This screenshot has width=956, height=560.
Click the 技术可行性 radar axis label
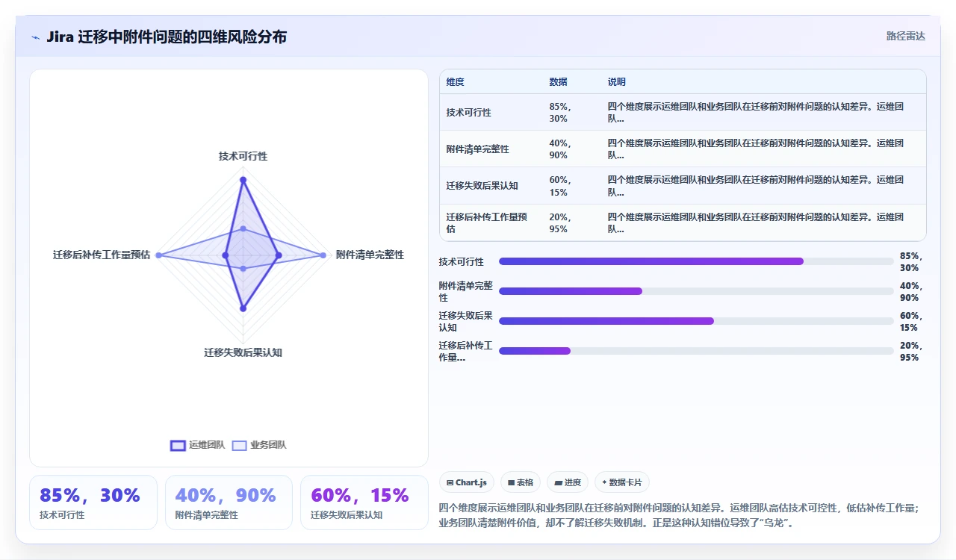(x=243, y=156)
